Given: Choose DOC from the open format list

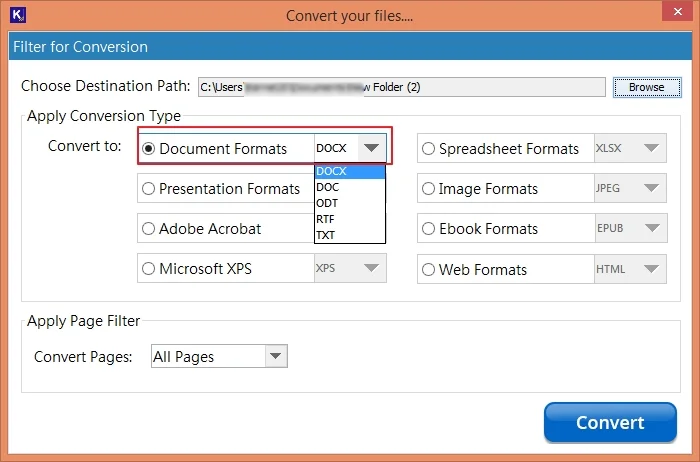Looking at the screenshot, I should pos(350,187).
